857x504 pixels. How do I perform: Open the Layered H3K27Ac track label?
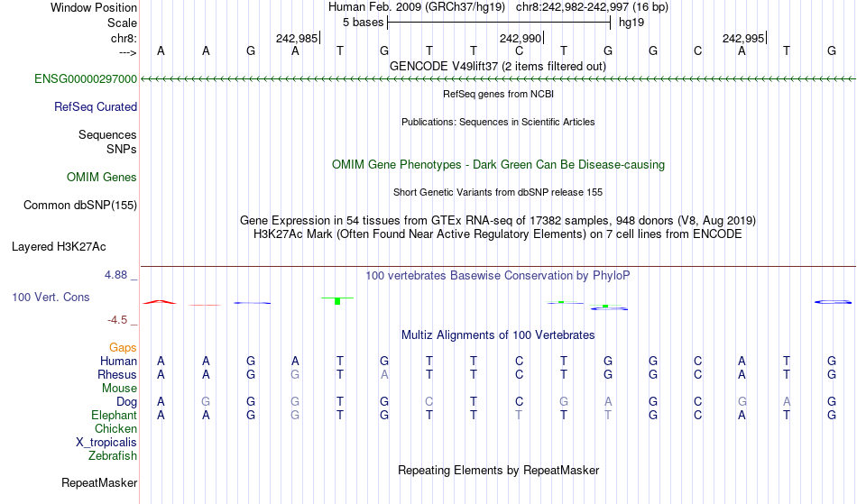[x=59, y=247]
